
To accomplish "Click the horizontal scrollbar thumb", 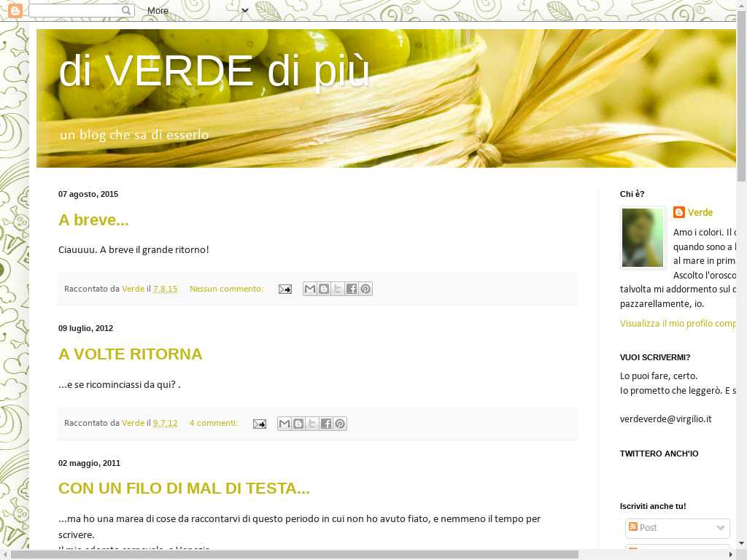I will click(x=295, y=555).
